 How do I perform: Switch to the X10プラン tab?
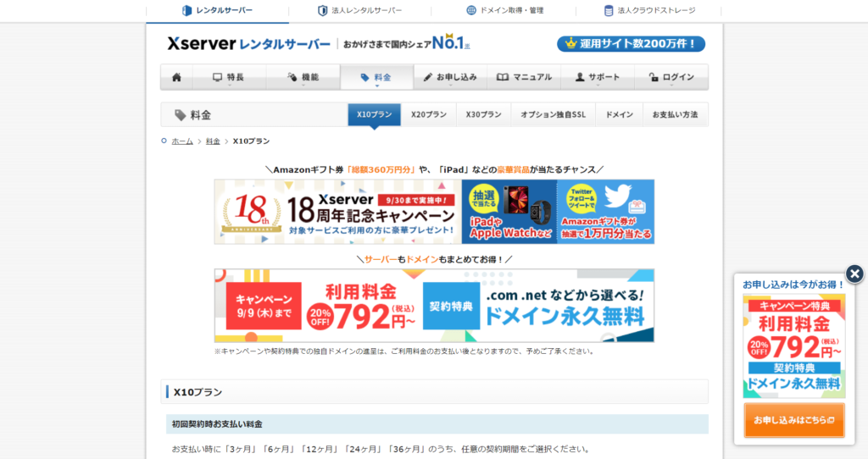(374, 114)
